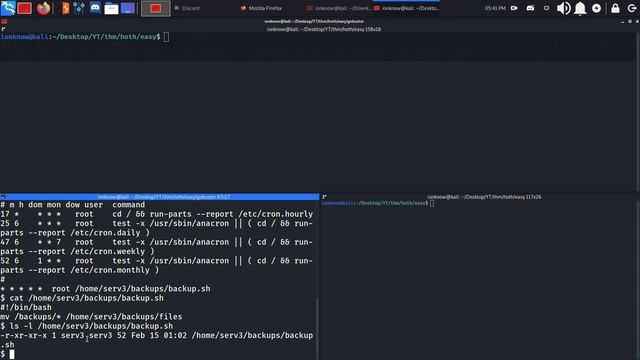Launch the red terminal icon in panel

tap(24, 8)
